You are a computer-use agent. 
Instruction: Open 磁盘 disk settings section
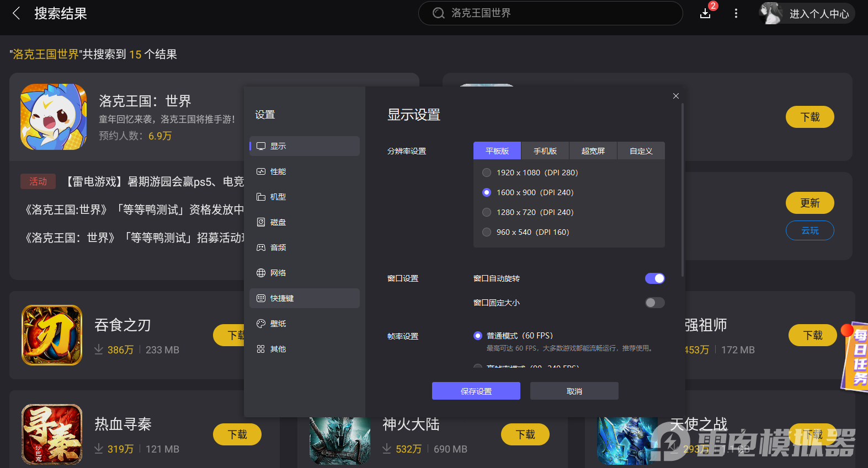coord(305,222)
